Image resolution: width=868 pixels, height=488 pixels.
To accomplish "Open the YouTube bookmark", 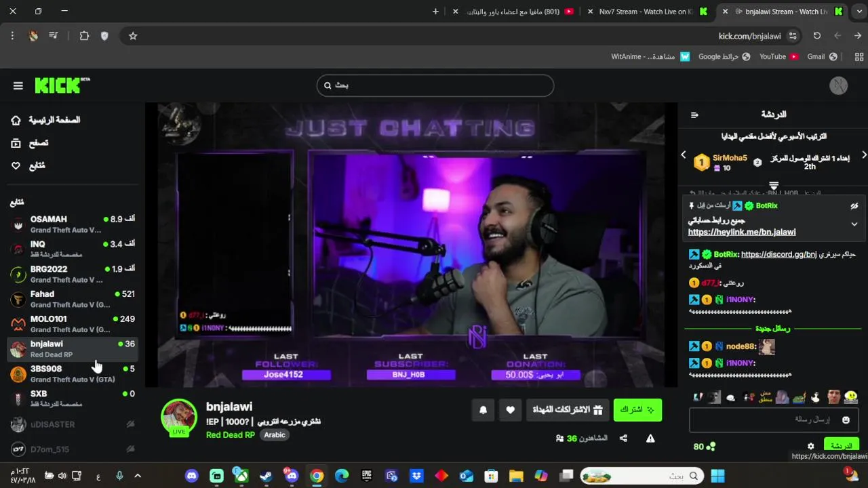I will click(778, 57).
